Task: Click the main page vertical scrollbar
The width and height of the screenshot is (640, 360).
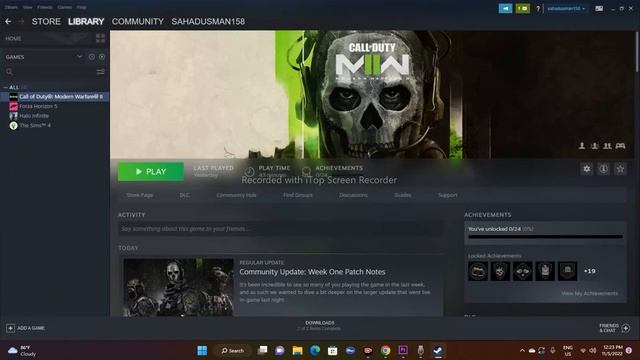Action: click(x=636, y=52)
